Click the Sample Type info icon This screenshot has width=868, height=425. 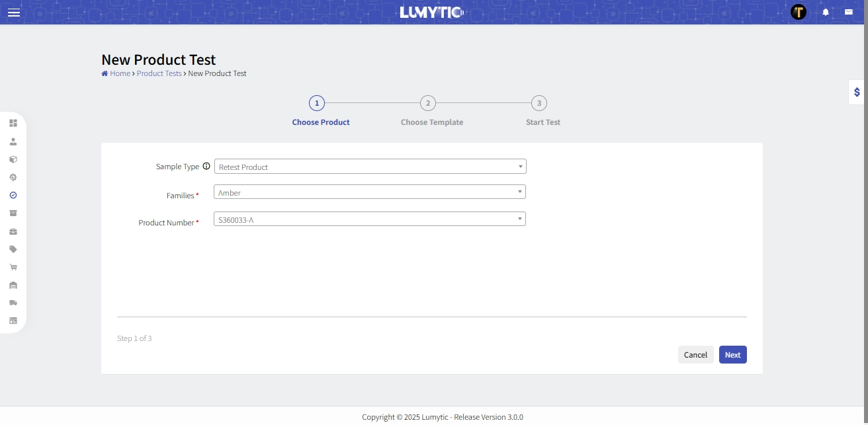(206, 167)
